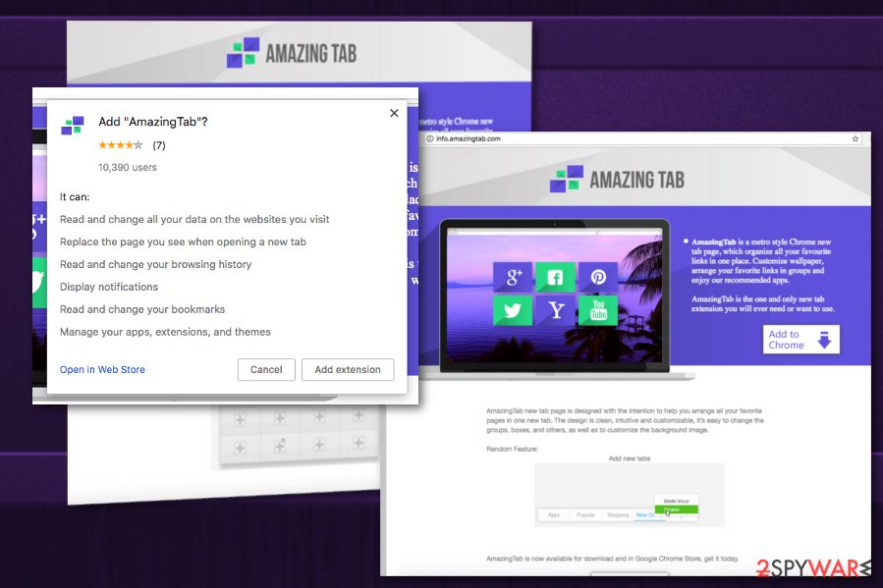This screenshot has height=588, width=883.
Task: Click the Add new tabs demo thumbnail
Action: [630, 495]
